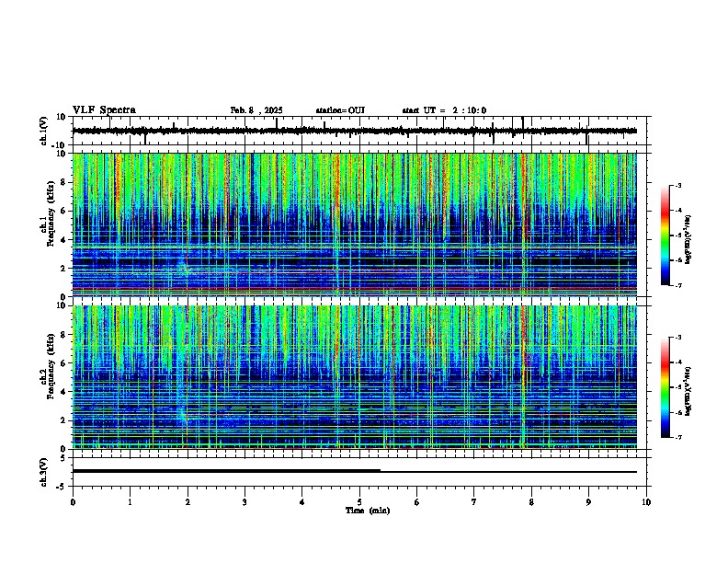
Task: Click the '2' kHz tick of ch.2 spectrogram
Action: 63,420
